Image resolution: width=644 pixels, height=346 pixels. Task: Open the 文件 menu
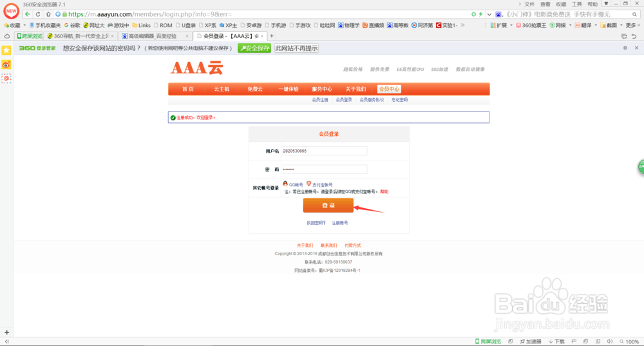click(529, 4)
